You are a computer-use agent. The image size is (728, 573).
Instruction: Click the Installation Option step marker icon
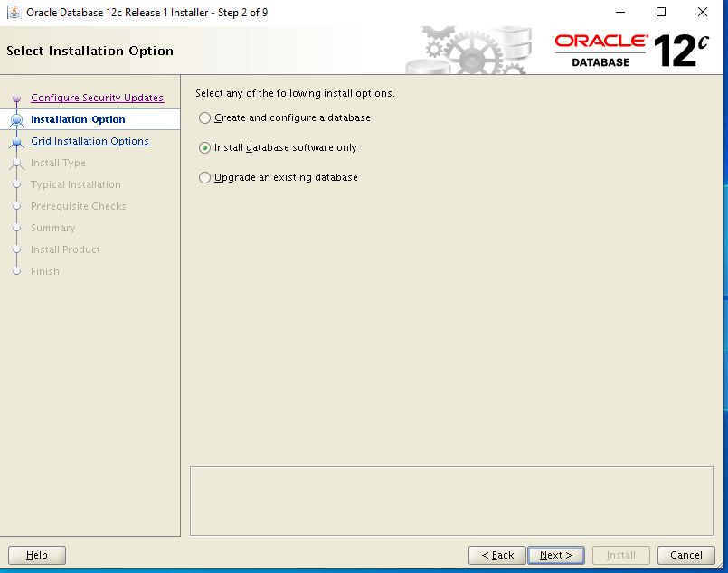coord(16,119)
